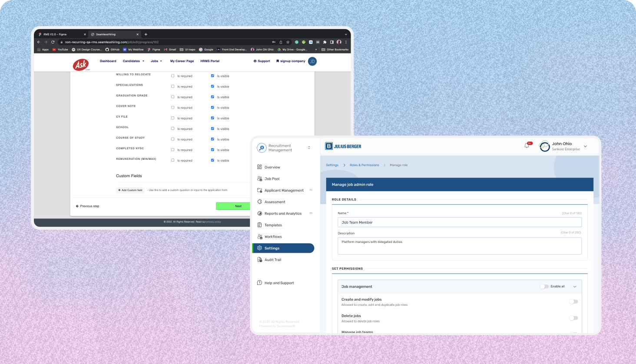Open the Dashboard nav link
The width and height of the screenshot is (636, 364).
[x=108, y=61]
